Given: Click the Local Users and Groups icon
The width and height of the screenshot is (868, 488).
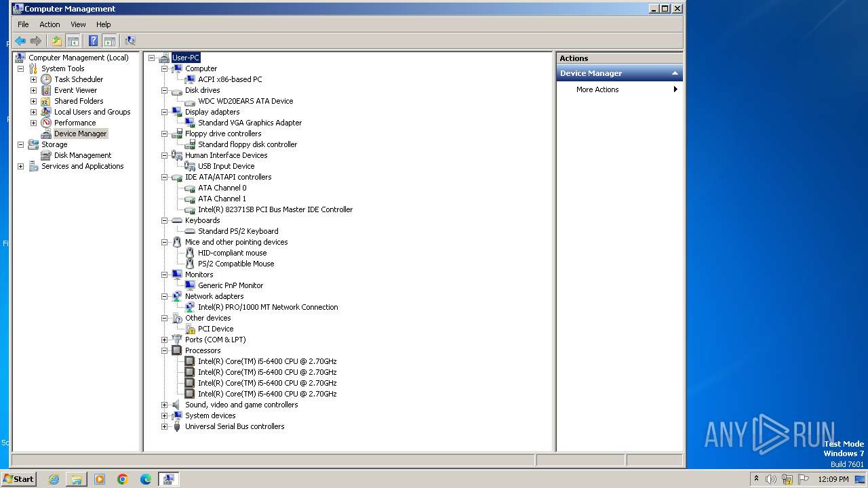Looking at the screenshot, I should coord(46,112).
